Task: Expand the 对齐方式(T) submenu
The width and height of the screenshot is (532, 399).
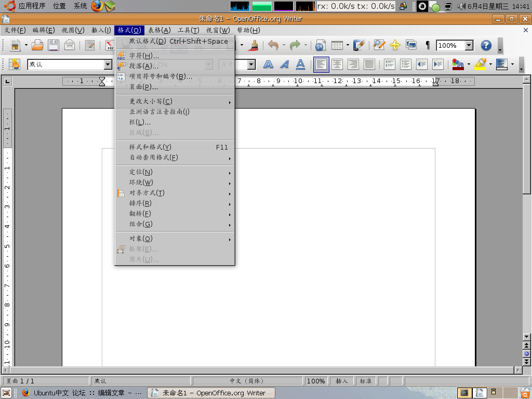Action: coord(175,193)
